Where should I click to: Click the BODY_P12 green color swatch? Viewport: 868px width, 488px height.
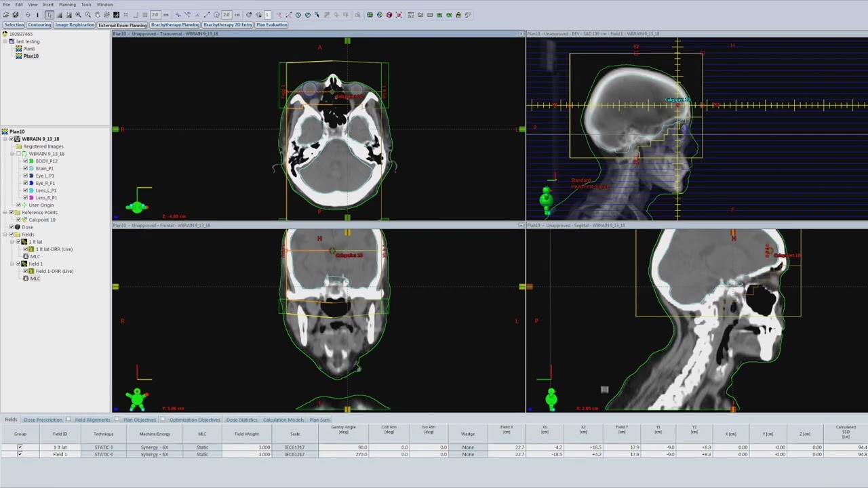(x=31, y=161)
